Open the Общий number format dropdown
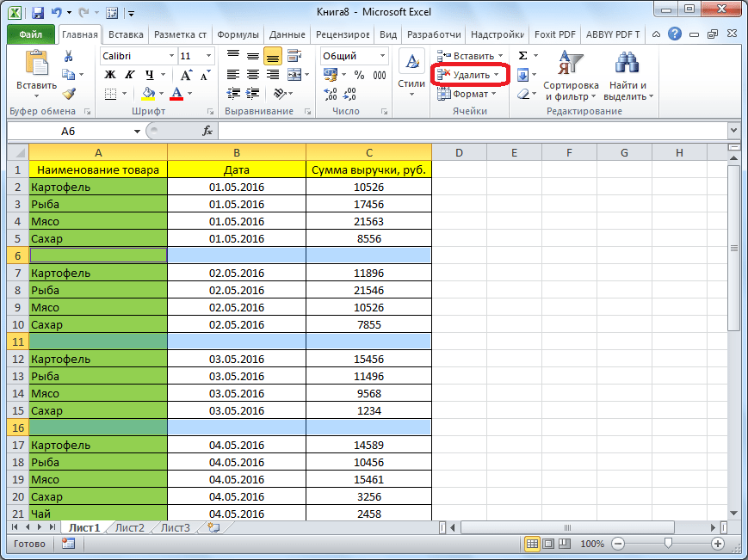Image resolution: width=748 pixels, height=560 pixels. [x=382, y=56]
